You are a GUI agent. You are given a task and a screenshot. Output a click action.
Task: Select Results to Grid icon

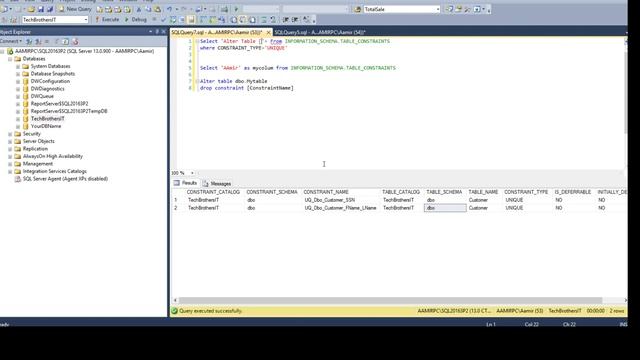pyautogui.click(x=243, y=19)
